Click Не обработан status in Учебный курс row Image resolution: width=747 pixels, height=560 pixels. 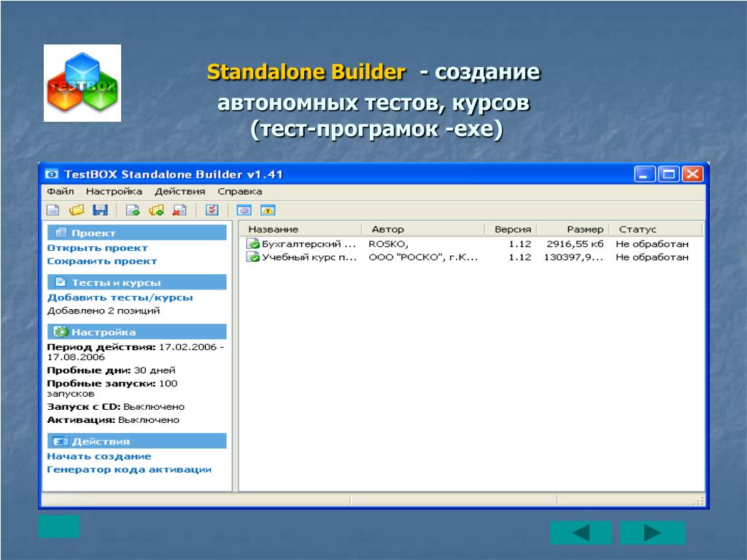(x=652, y=257)
